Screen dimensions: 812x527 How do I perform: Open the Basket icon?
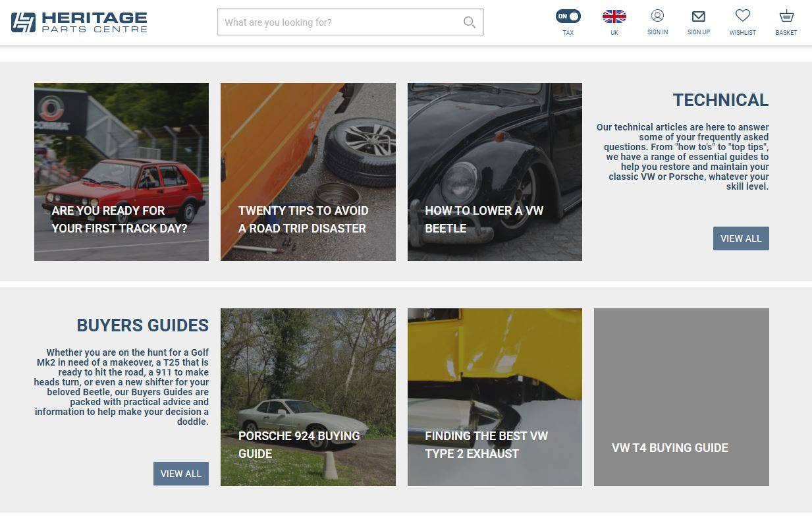pos(786,16)
